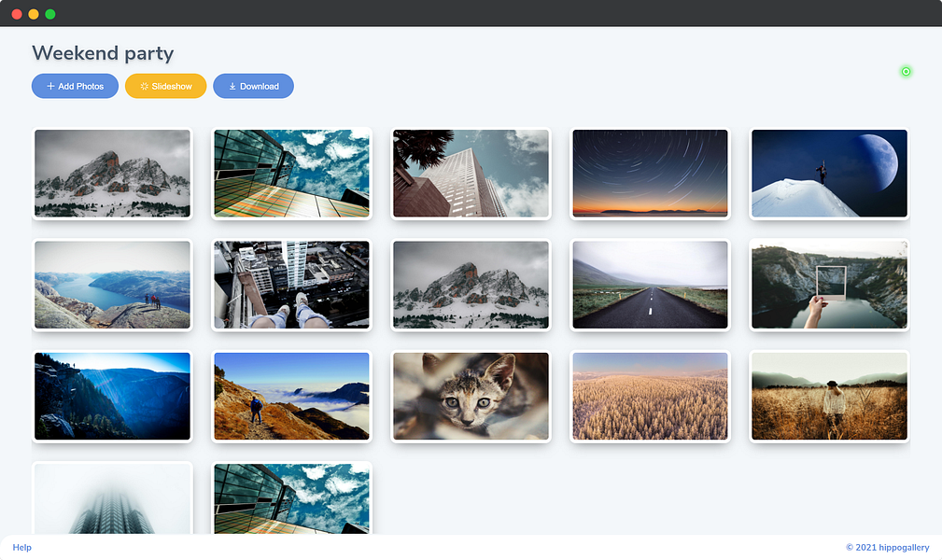The image size is (942, 560).
Task: Click the 2021 hippogallery footer link
Action: [x=887, y=547]
